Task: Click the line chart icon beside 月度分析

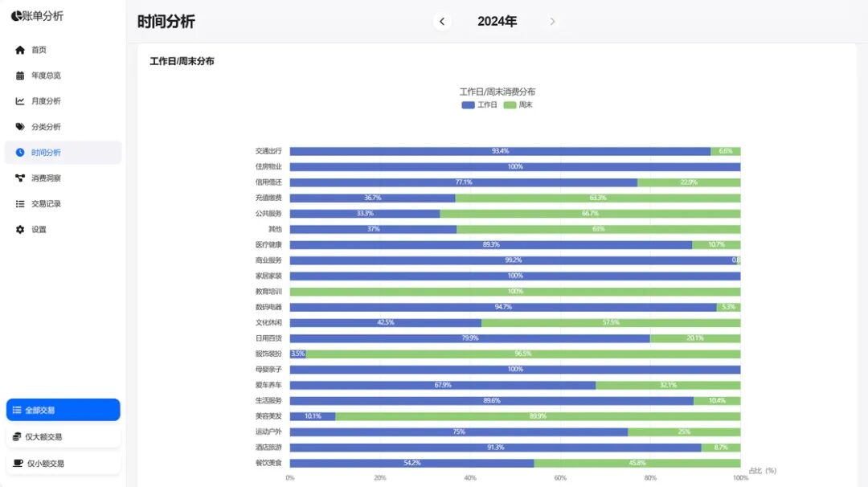Action: pyautogui.click(x=20, y=100)
